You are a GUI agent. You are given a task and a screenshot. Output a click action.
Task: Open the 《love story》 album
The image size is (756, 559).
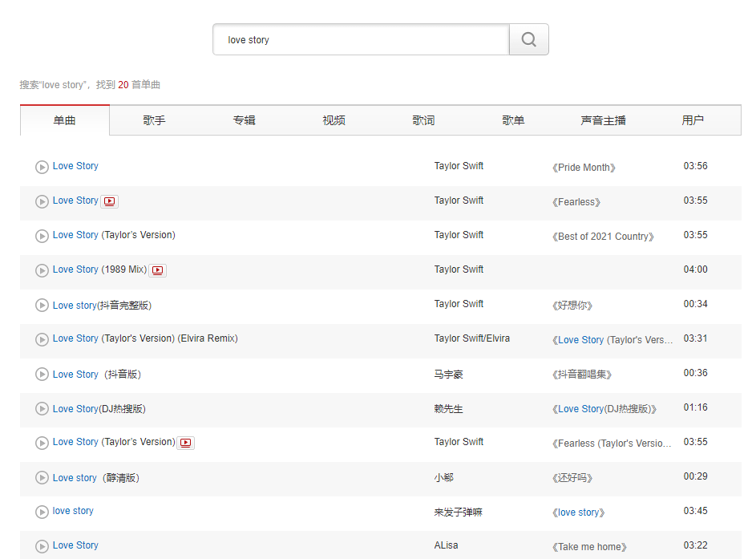[x=579, y=512]
